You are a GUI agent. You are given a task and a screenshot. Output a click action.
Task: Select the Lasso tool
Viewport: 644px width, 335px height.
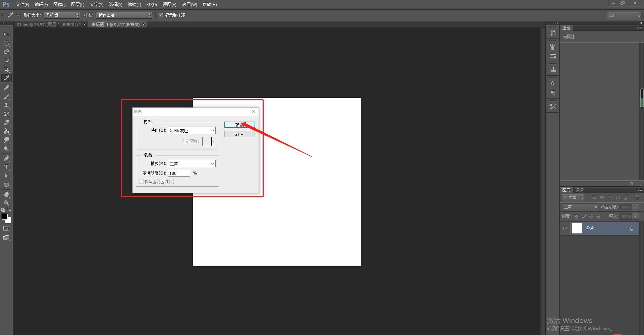coord(6,52)
